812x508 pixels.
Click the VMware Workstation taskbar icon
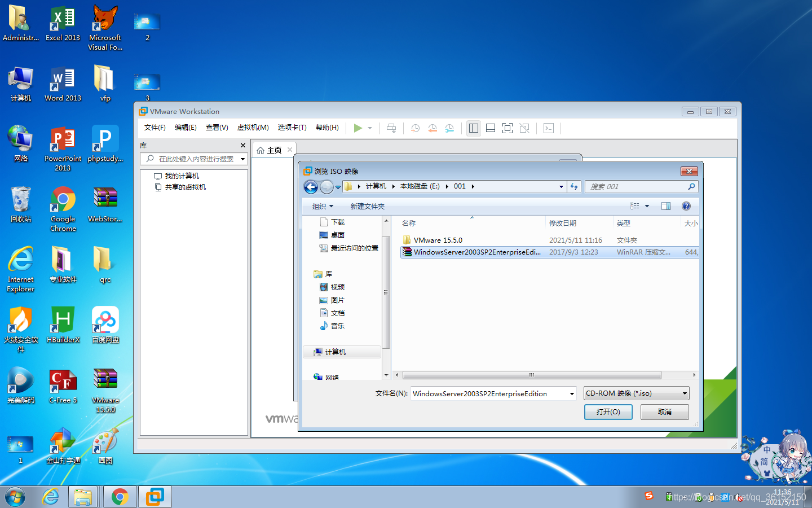point(155,497)
